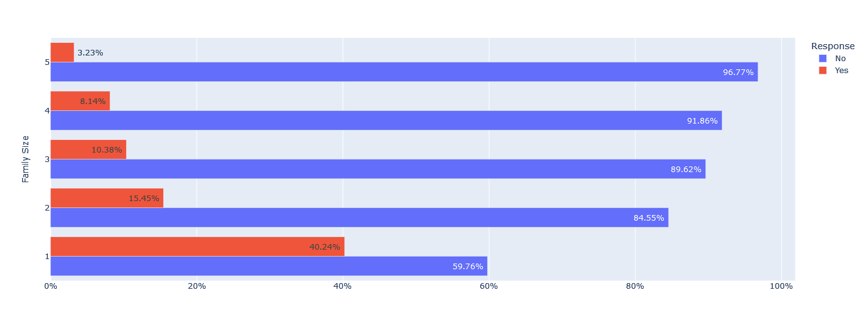Toggle the red Yes legend swatch

823,71
